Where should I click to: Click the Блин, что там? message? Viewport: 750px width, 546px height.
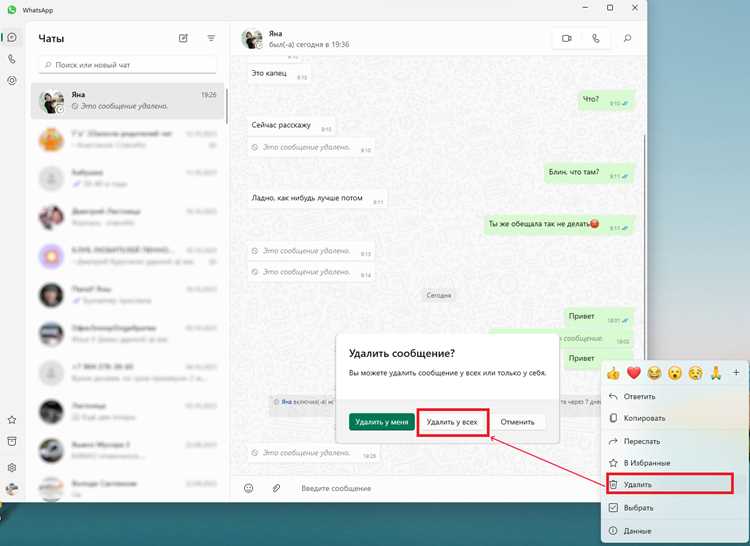click(589, 173)
